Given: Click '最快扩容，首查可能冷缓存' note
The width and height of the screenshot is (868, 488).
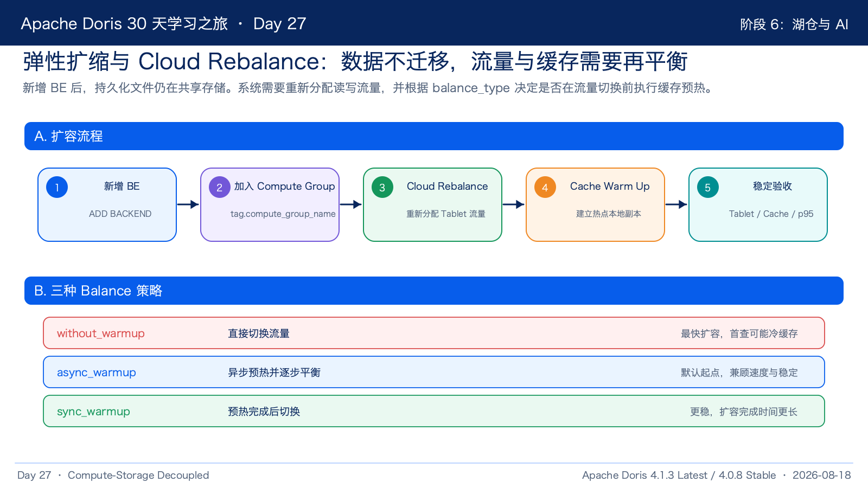Looking at the screenshot, I should point(739,333).
